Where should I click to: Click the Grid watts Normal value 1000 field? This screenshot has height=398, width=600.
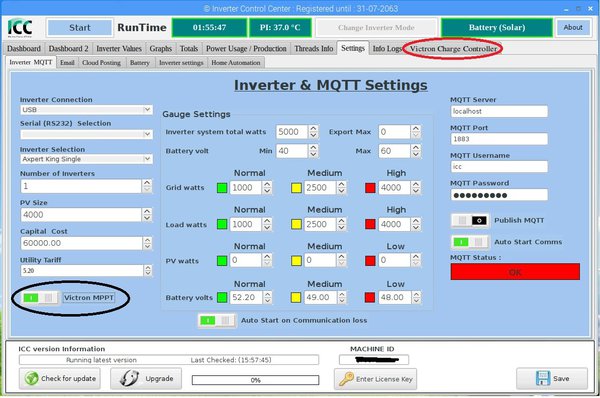click(246, 188)
